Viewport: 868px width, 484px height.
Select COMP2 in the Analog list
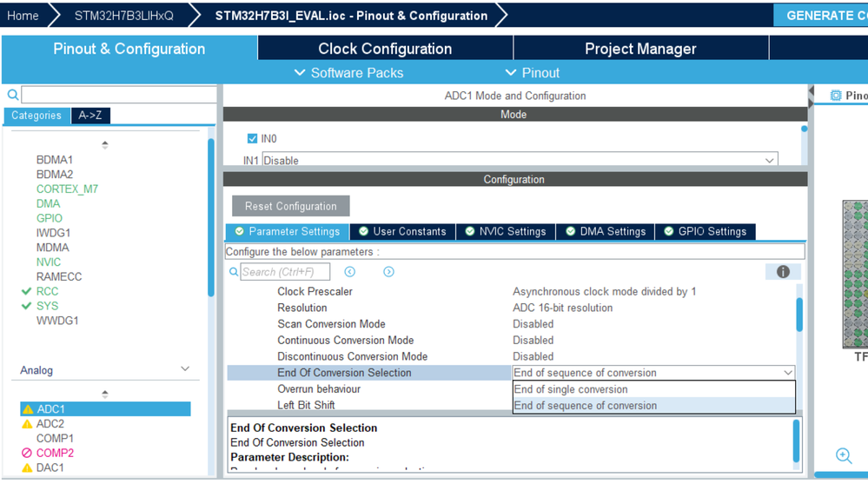point(55,453)
